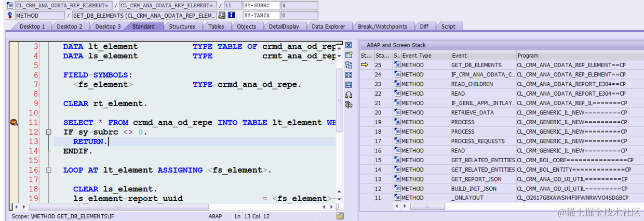Click the Event Type column header
The height and width of the screenshot is (221, 644).
pyautogui.click(x=425, y=55)
